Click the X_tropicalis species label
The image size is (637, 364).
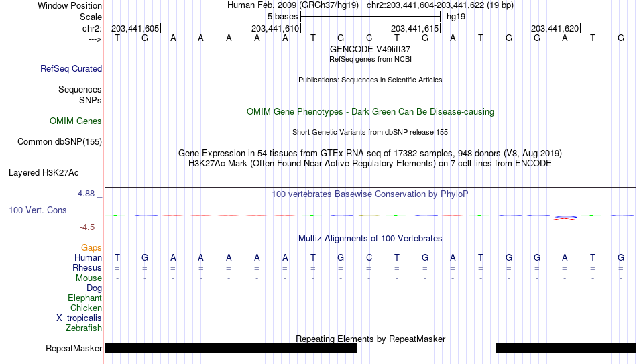pos(79,318)
